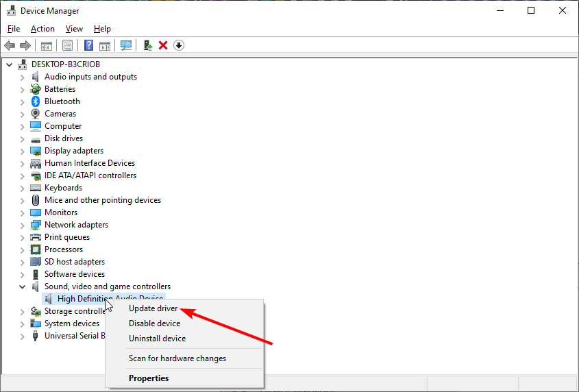Choose Scan for hardware changes menu entry

tap(177, 358)
